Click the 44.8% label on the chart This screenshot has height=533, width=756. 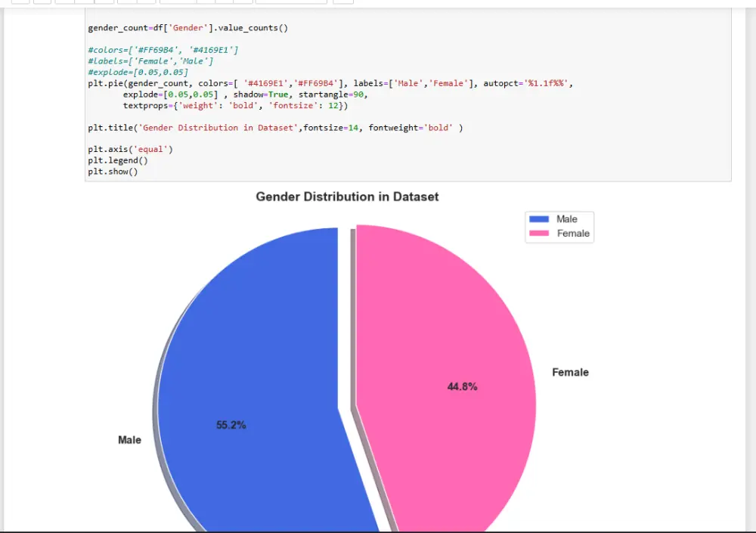coord(462,386)
